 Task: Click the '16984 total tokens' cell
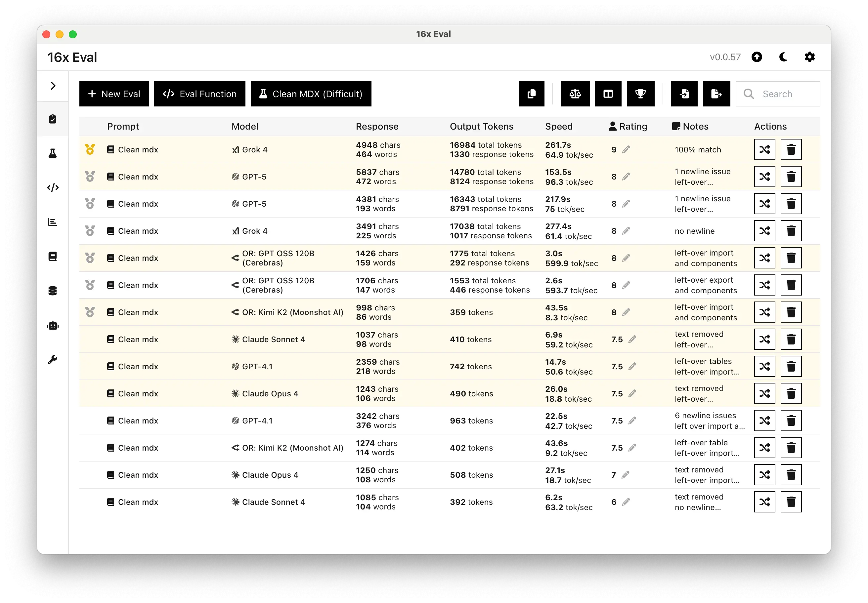(485, 145)
